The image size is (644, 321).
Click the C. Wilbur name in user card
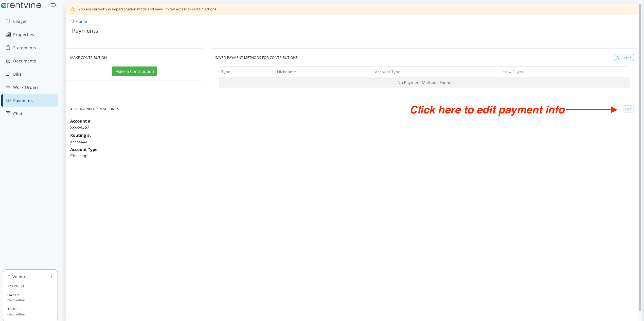16,277
